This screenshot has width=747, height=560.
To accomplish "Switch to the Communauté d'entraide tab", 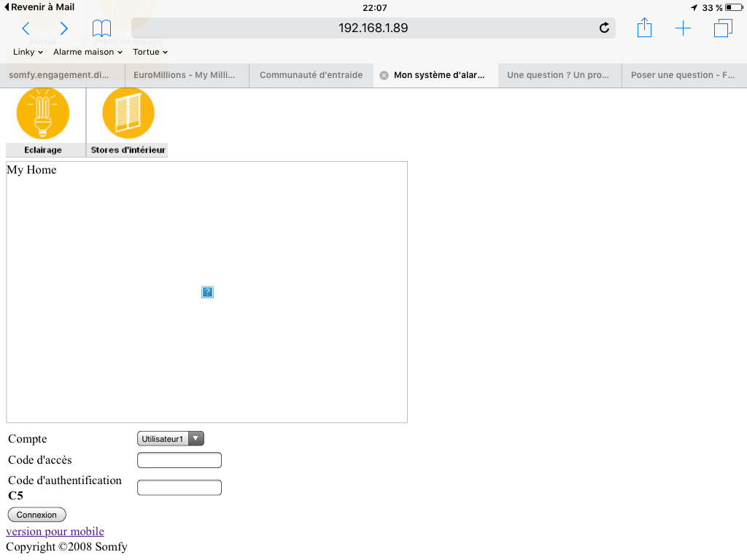I will coord(311,75).
